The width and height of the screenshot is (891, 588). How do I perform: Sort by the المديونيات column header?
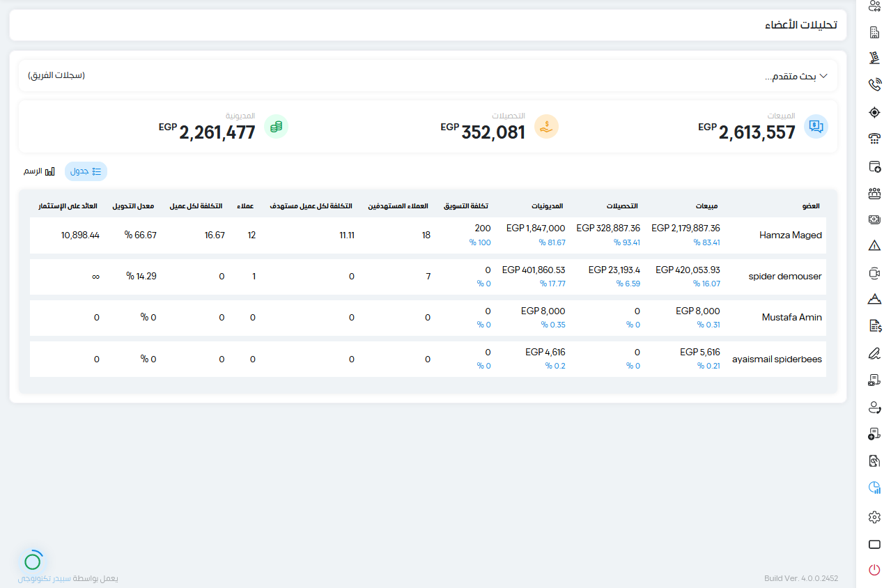(x=547, y=206)
